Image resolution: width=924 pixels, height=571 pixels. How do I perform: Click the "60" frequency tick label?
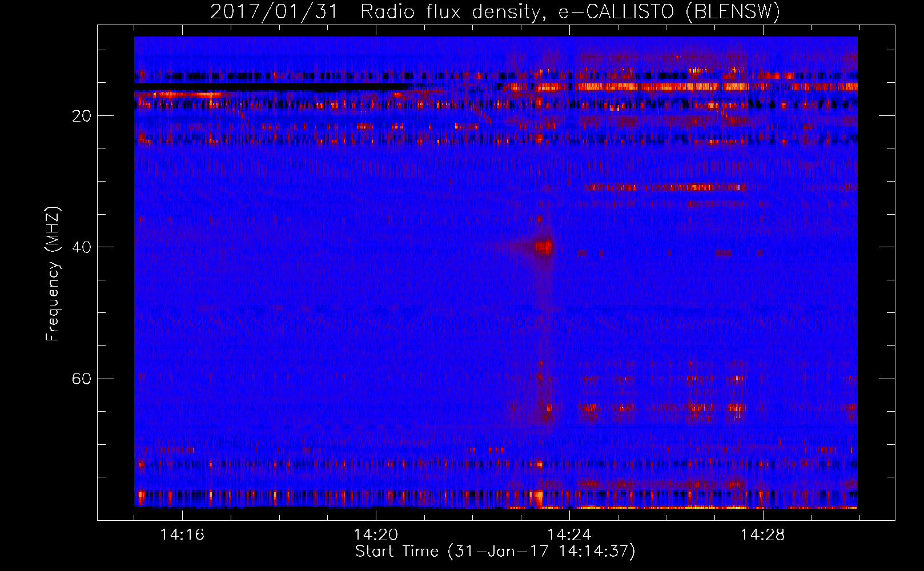(82, 379)
